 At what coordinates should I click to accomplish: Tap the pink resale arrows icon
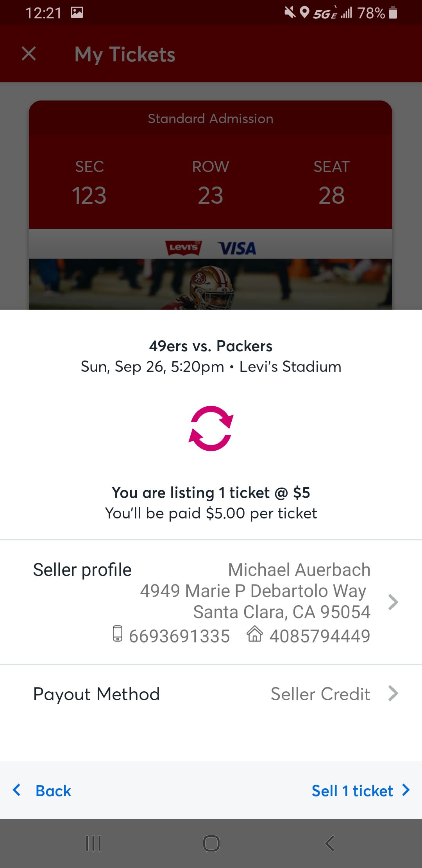pos(211,429)
